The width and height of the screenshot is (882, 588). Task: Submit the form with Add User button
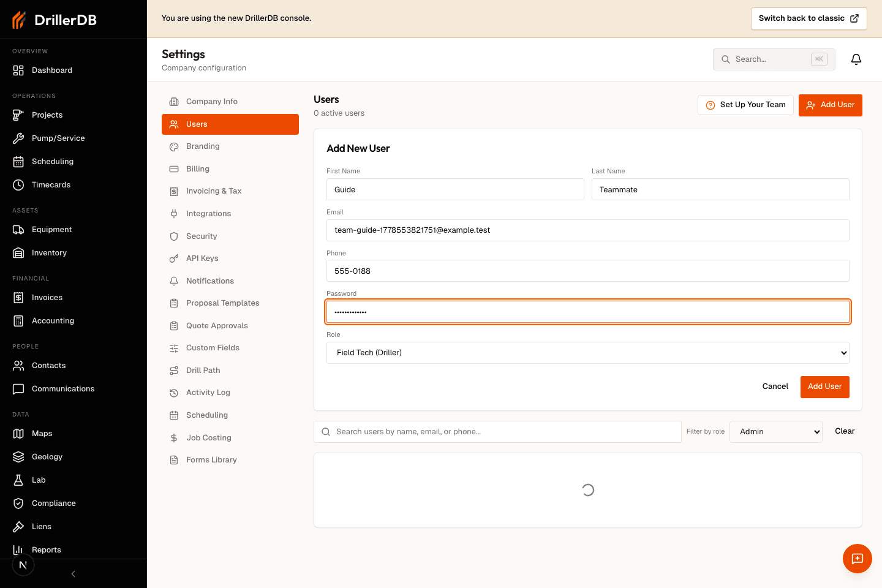pyautogui.click(x=824, y=386)
